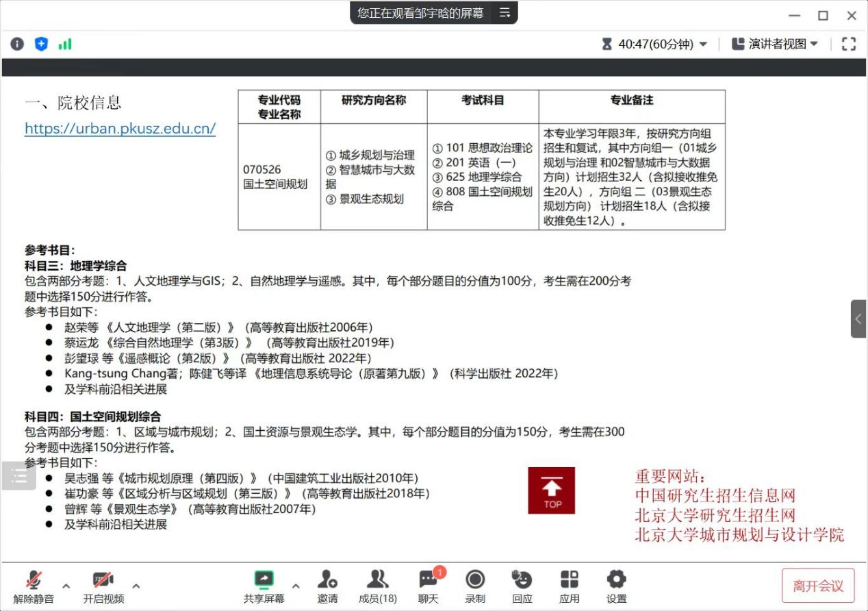This screenshot has height=611, width=868.
Task: Open the Apps (应用) icon
Action: (569, 586)
